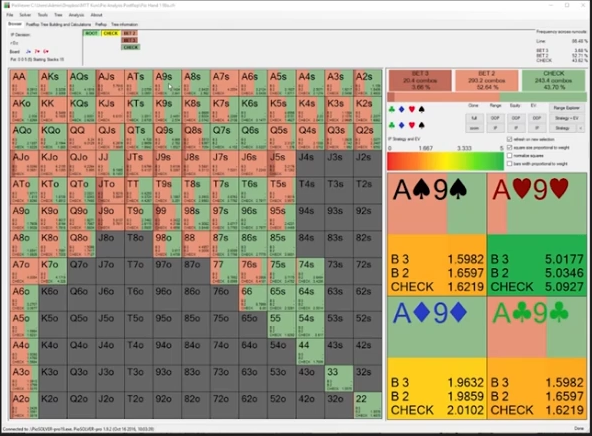Screen dimensions: 592x436
Task: Open the Tree menu
Action: (58, 15)
